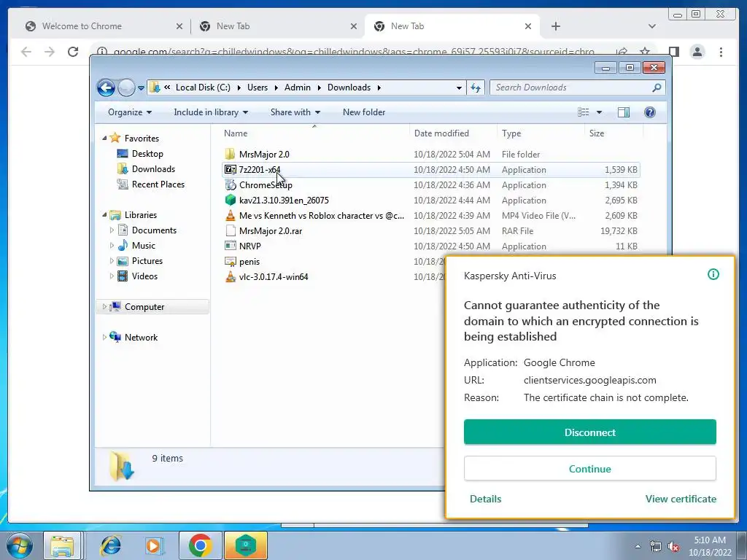The image size is (747, 560).
Task: Select the 7z2201-x64 application icon
Action: pyautogui.click(x=231, y=169)
